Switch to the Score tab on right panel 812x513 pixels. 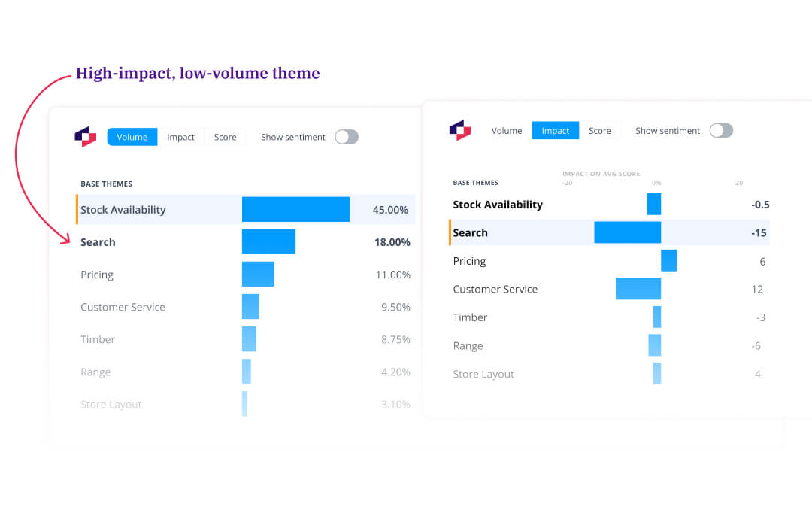[601, 130]
